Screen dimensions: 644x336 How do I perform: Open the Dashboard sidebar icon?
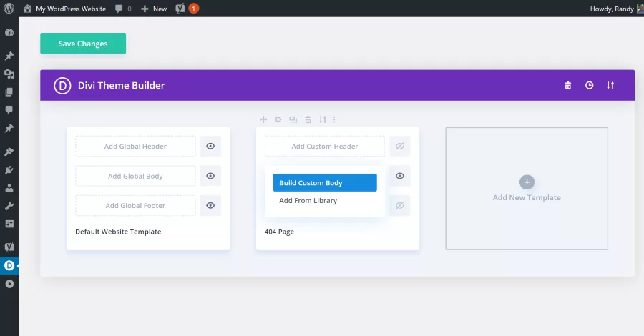pos(9,32)
